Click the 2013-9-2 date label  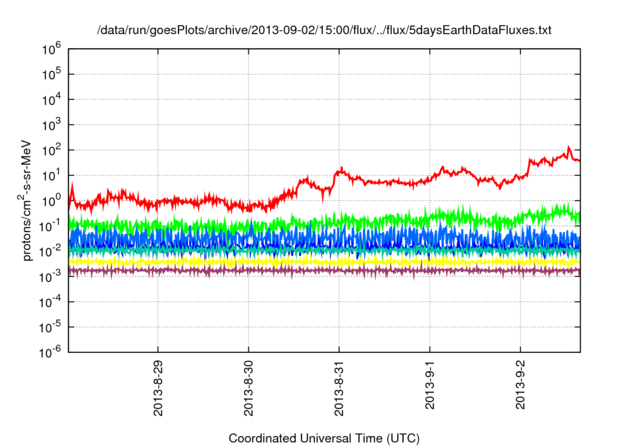pos(520,385)
